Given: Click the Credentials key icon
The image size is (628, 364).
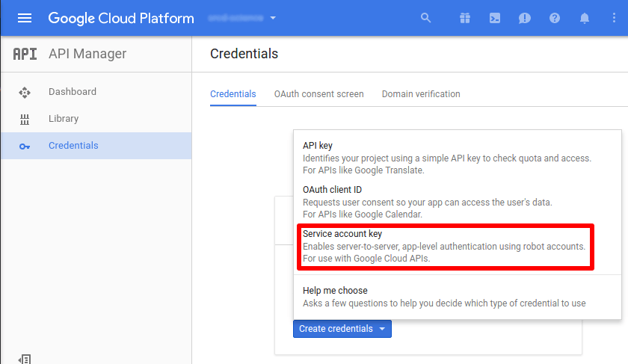Looking at the screenshot, I should 25,146.
